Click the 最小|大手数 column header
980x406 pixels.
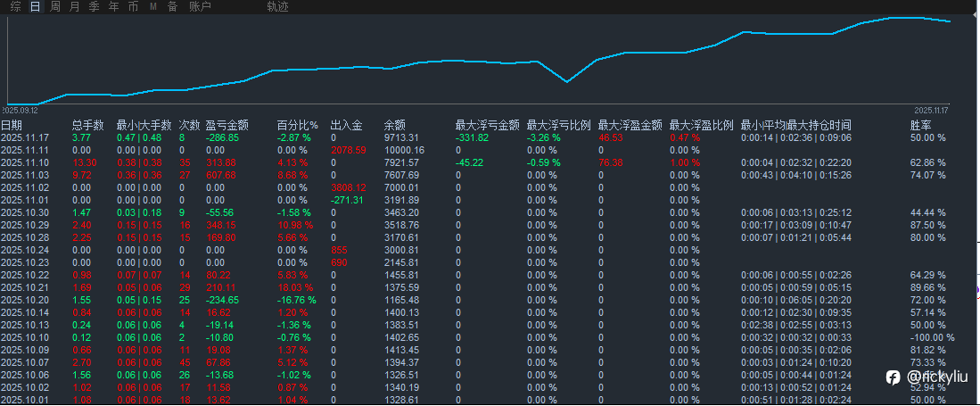point(144,125)
